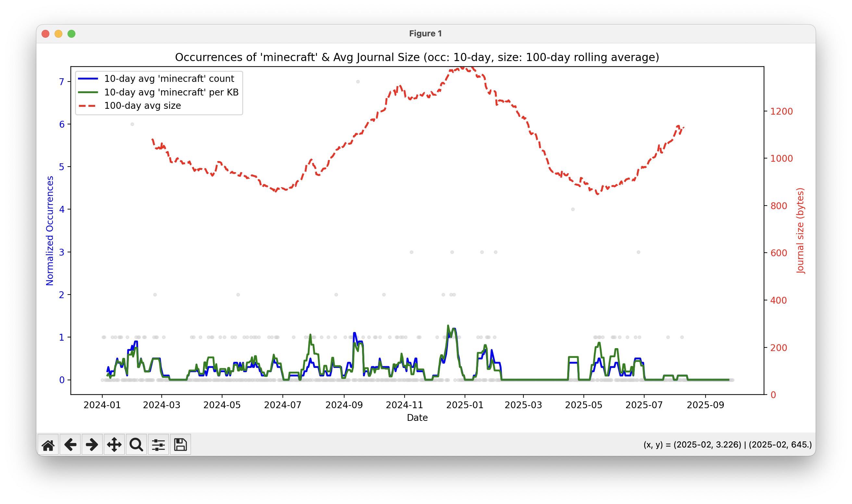Image resolution: width=852 pixels, height=504 pixels.
Task: Click the Save figure floppy icon
Action: point(180,445)
